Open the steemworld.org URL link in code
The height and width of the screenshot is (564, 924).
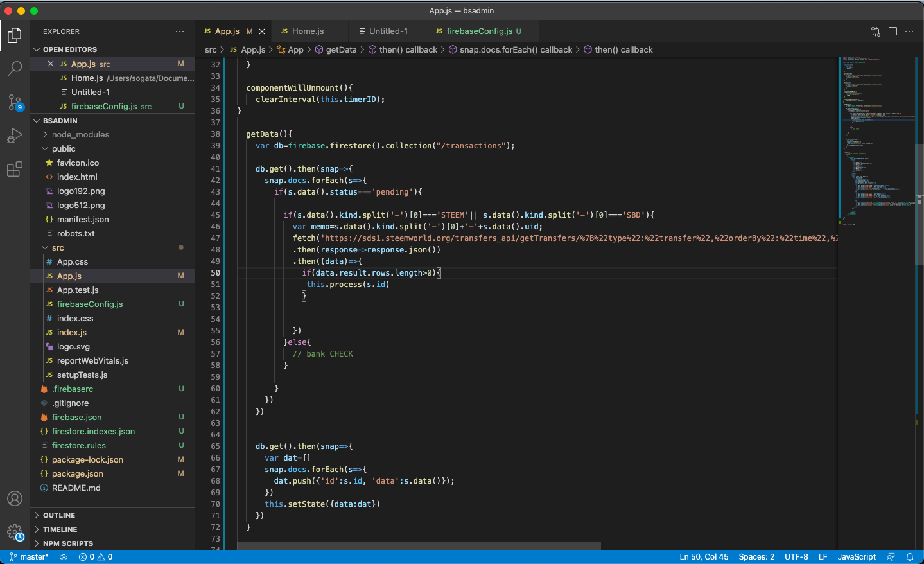click(x=580, y=238)
